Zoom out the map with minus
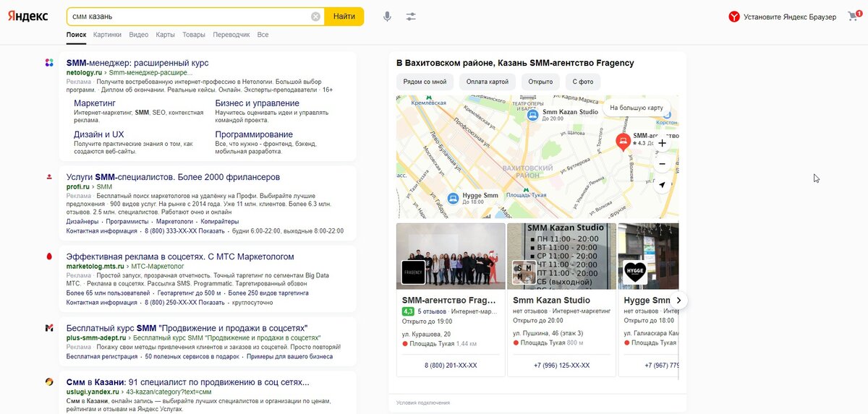868x414 pixels. [x=662, y=164]
